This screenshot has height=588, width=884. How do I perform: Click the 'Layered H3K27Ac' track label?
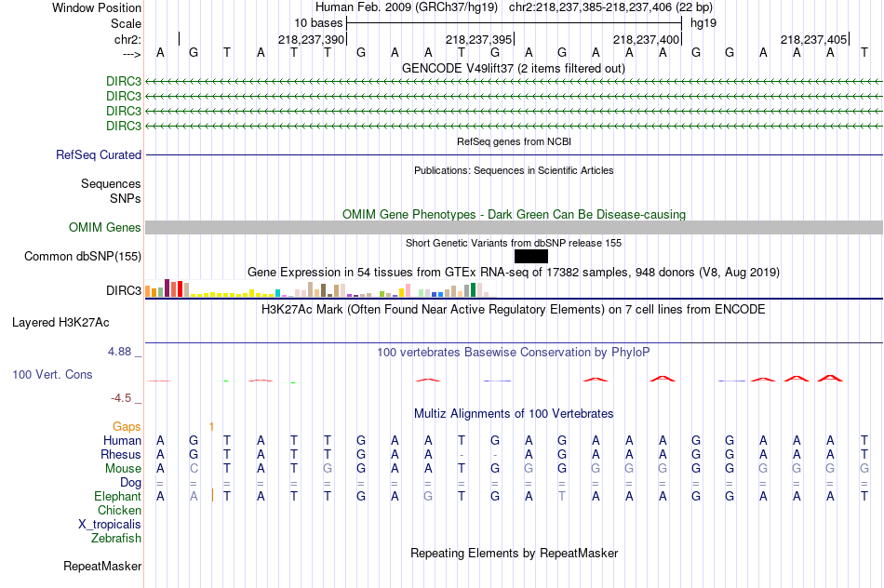pos(60,323)
